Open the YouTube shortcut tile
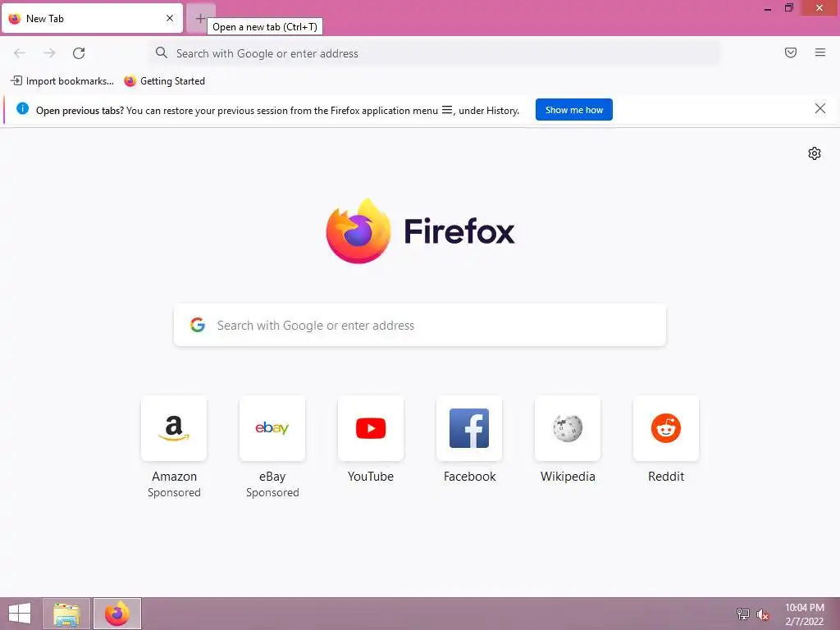840x630 pixels. [371, 428]
